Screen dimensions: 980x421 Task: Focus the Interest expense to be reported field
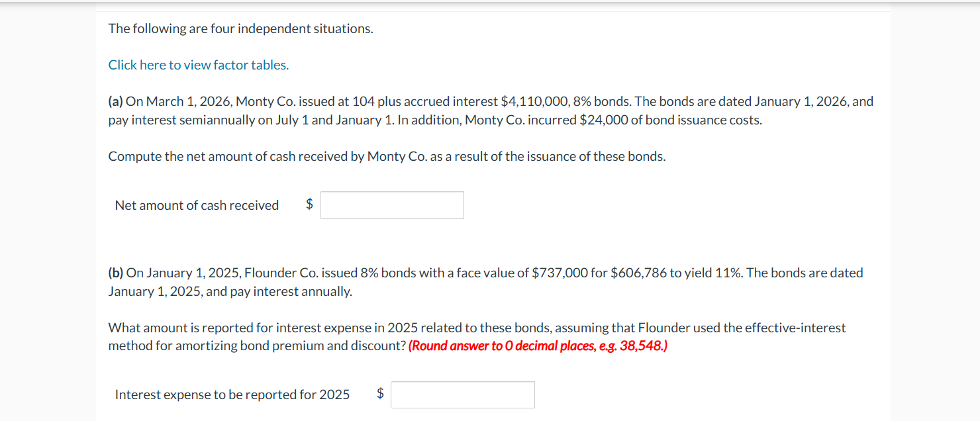[x=462, y=395]
